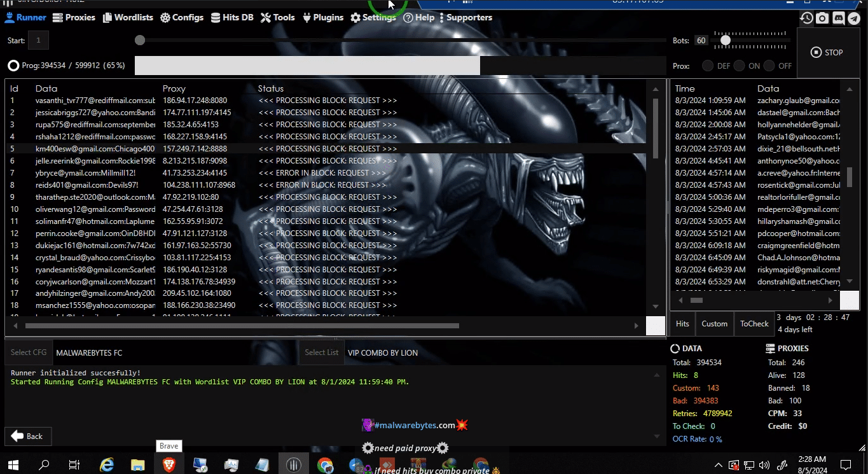Open the Proxies menu tab
The height and width of the screenshot is (474, 868).
coord(74,18)
